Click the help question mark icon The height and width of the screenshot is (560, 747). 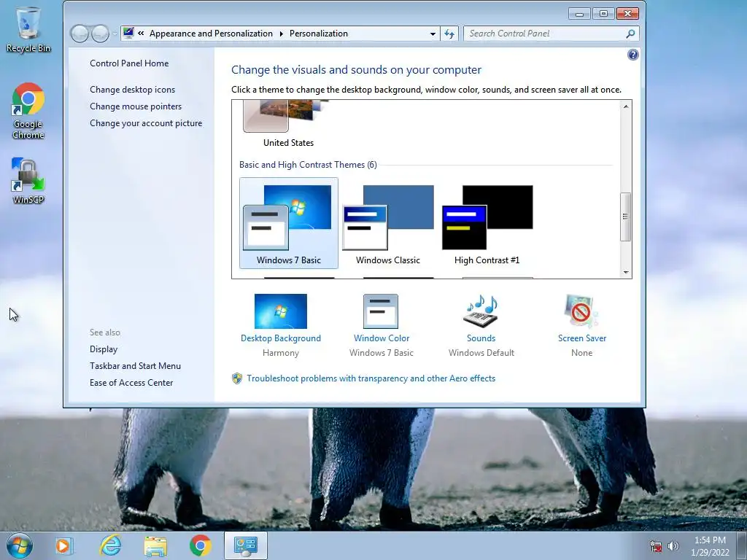(632, 55)
